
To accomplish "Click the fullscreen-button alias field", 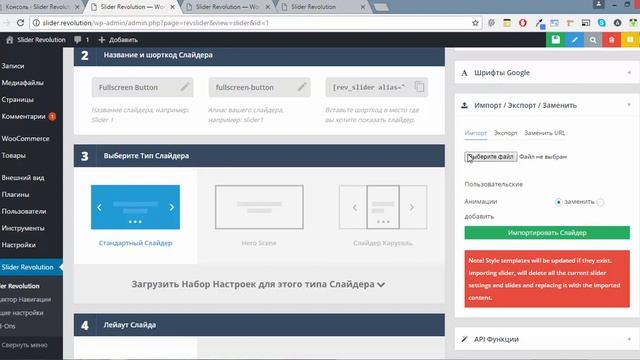I will tap(259, 87).
